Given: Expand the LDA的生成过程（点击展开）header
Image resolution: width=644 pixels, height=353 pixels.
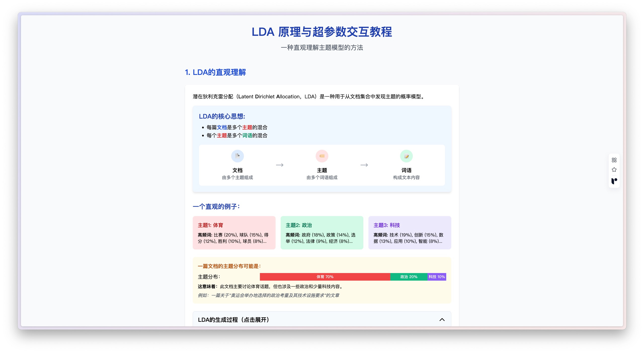Looking at the screenshot, I should pyautogui.click(x=234, y=320).
